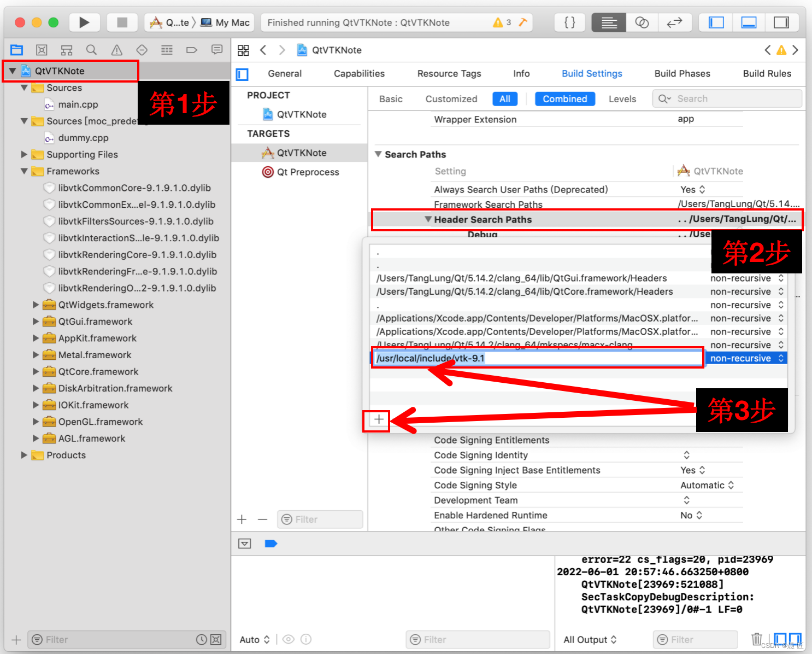Select the Version editor arrows icon
Screen dimensions: 812x654
[x=675, y=22]
